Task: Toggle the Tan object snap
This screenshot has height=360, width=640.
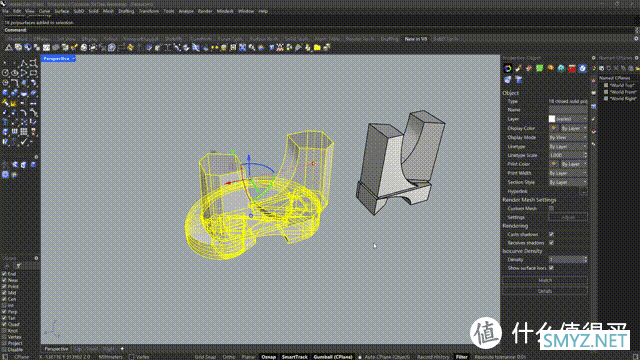Action: [4, 318]
